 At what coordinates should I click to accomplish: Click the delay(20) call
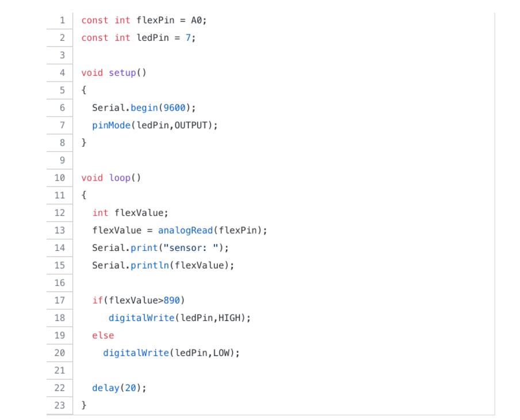click(x=119, y=388)
